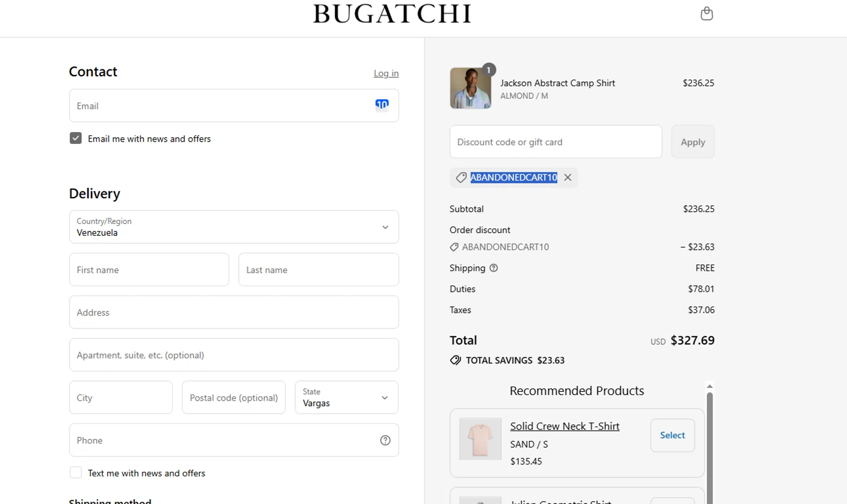This screenshot has width=847, height=504.
Task: Click the highlighted ABANDONEDCART10 code text
Action: tap(514, 177)
